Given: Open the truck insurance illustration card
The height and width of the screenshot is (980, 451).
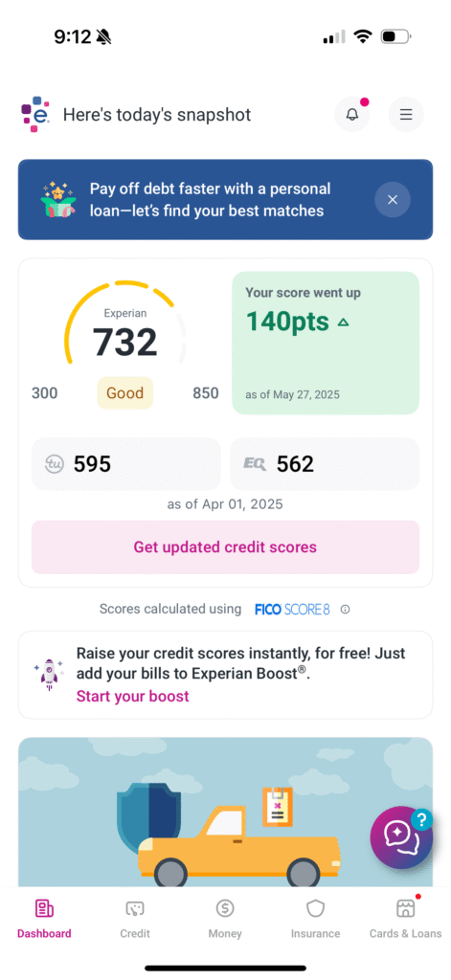Looking at the screenshot, I should click(x=225, y=812).
